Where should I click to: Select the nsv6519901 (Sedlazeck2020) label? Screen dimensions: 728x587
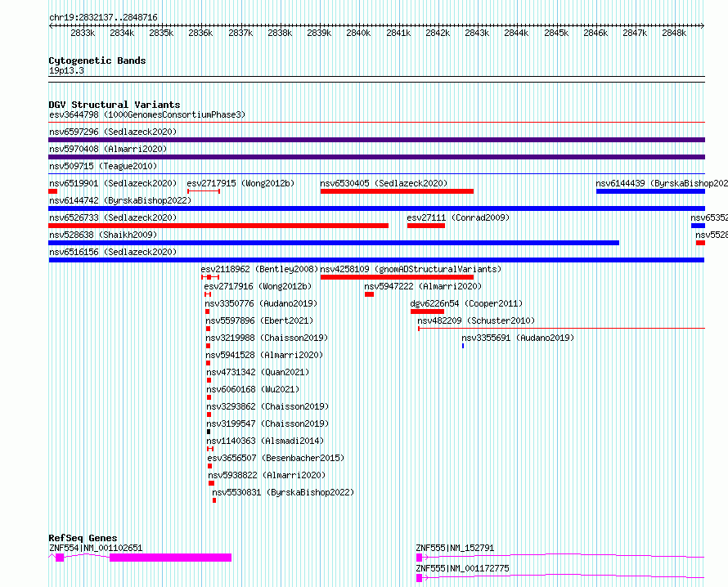[113, 183]
